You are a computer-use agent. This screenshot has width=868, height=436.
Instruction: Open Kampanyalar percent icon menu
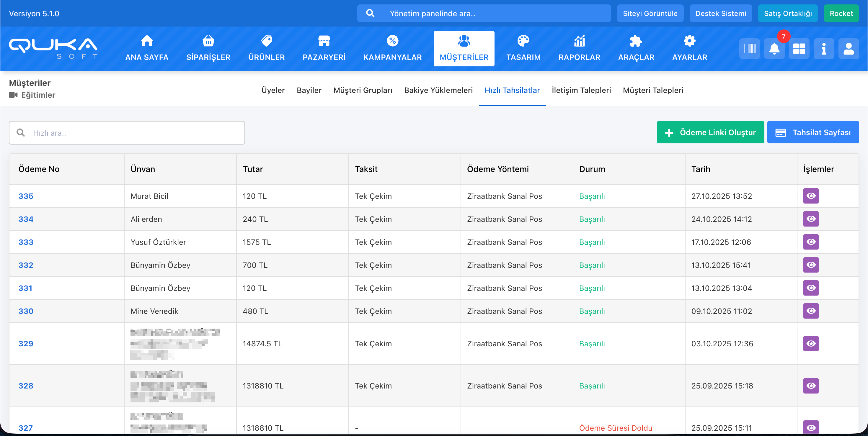tap(392, 48)
